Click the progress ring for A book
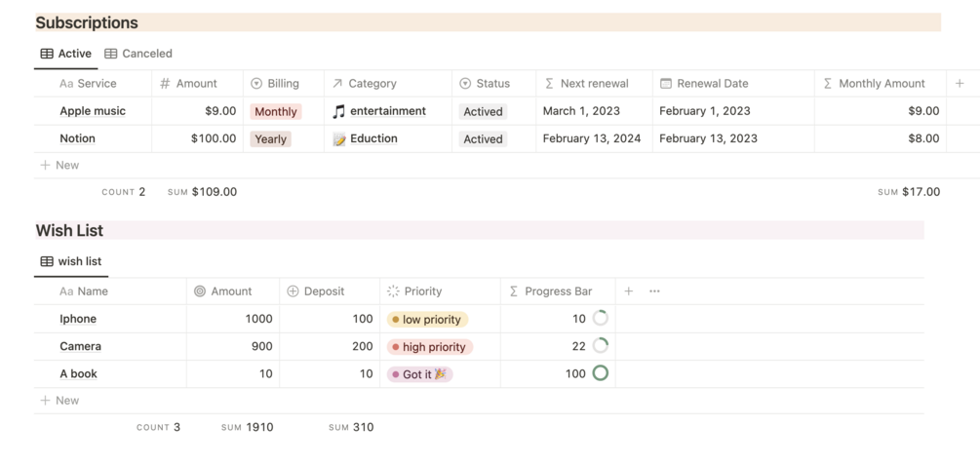The image size is (980, 465). click(x=601, y=373)
